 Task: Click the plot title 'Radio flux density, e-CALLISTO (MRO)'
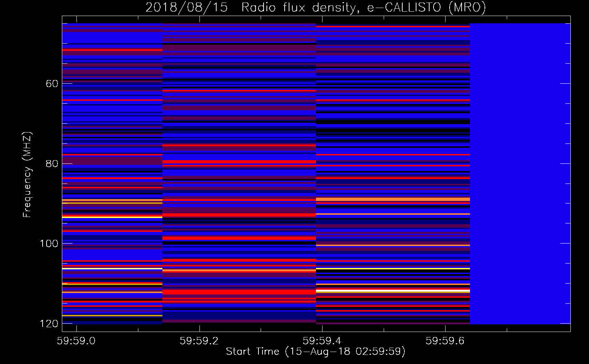pos(364,8)
